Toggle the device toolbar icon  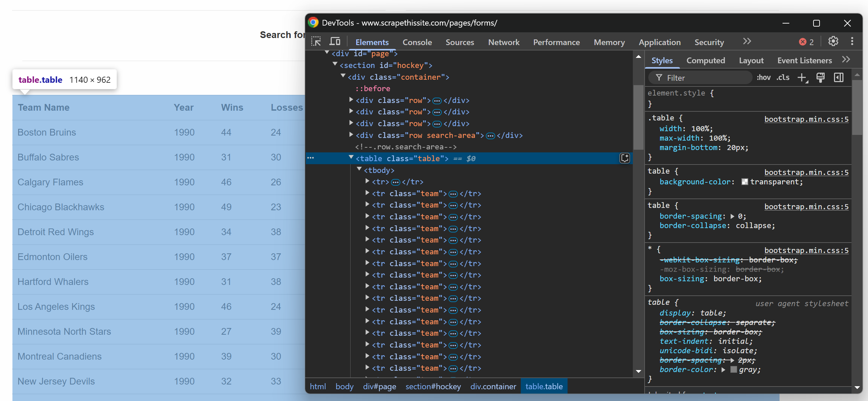[x=335, y=41]
